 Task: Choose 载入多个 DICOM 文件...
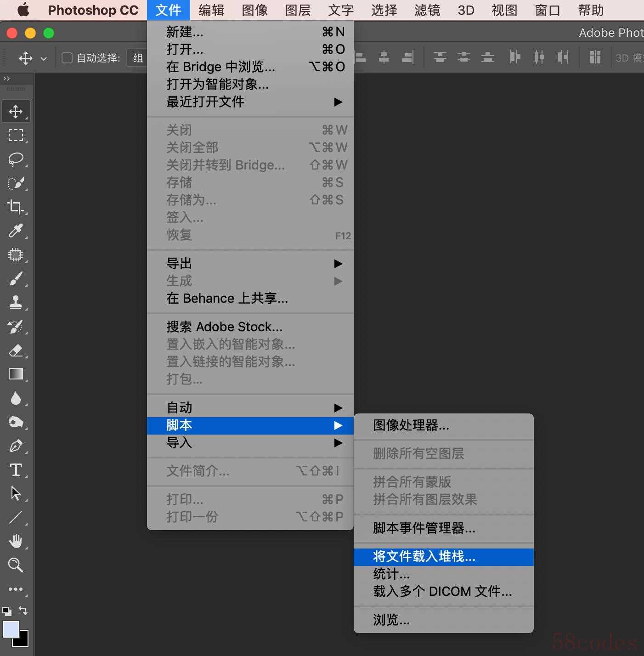pos(444,592)
